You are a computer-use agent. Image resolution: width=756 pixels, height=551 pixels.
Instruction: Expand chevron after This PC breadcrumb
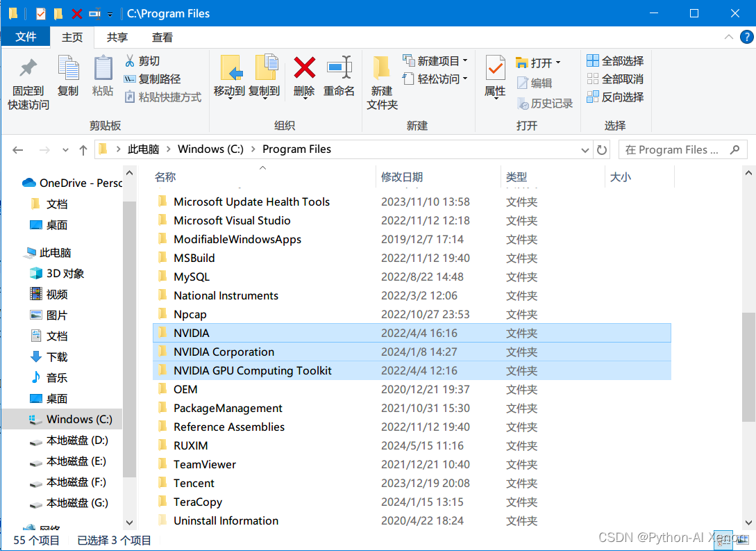click(x=168, y=149)
